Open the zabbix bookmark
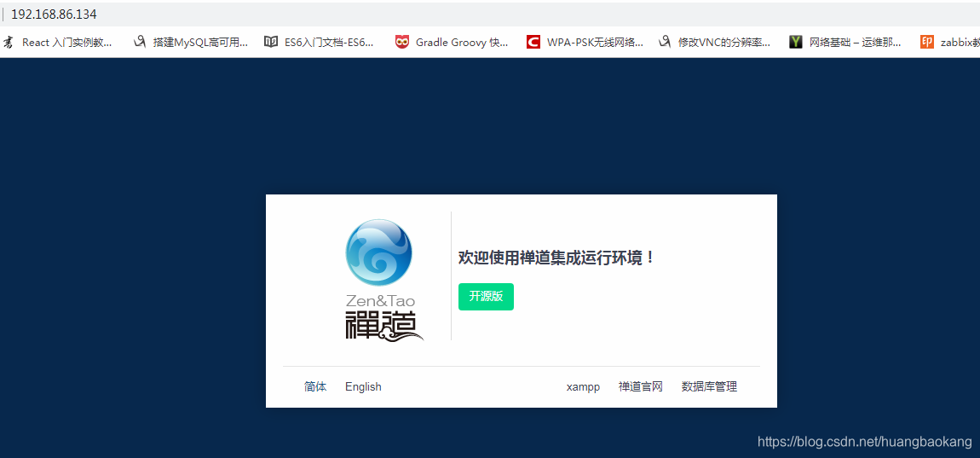This screenshot has width=980, height=458. [x=949, y=43]
